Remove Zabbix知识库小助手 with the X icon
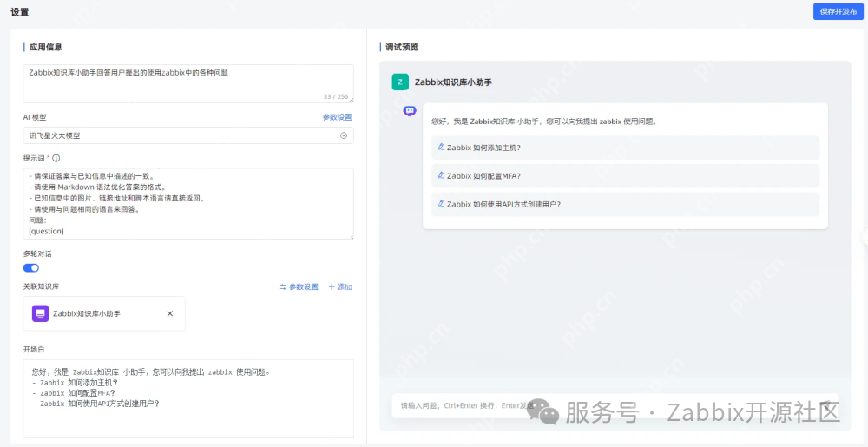 coord(170,313)
